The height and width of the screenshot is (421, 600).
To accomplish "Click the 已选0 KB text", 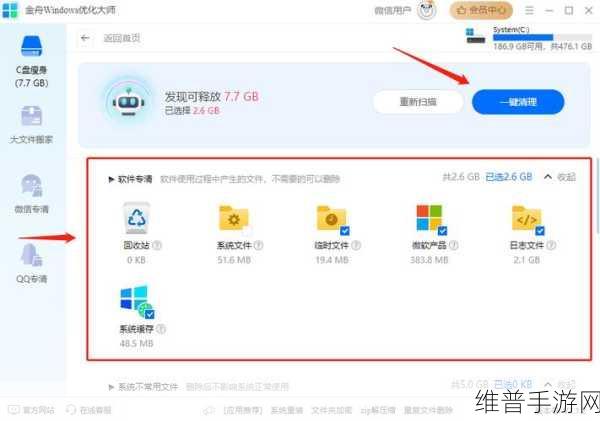I will pyautogui.click(x=513, y=384).
